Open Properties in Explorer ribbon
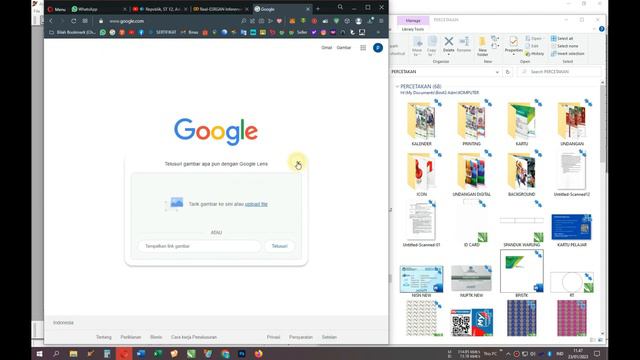 click(x=513, y=45)
